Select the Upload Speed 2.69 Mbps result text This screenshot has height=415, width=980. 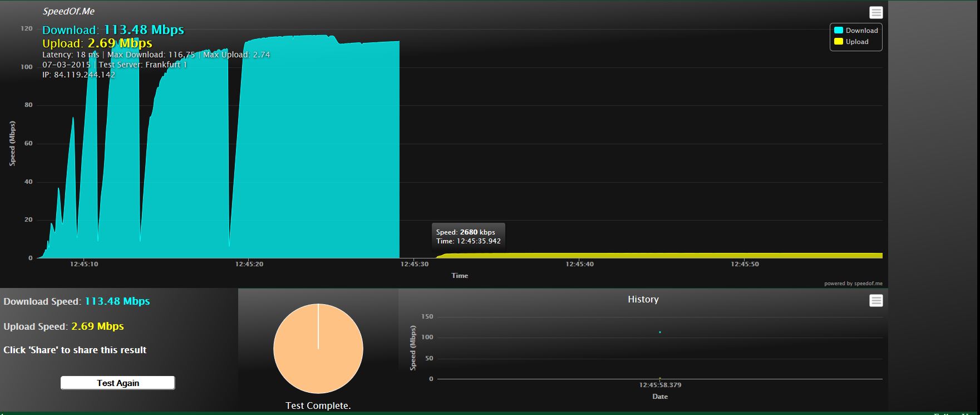64,326
